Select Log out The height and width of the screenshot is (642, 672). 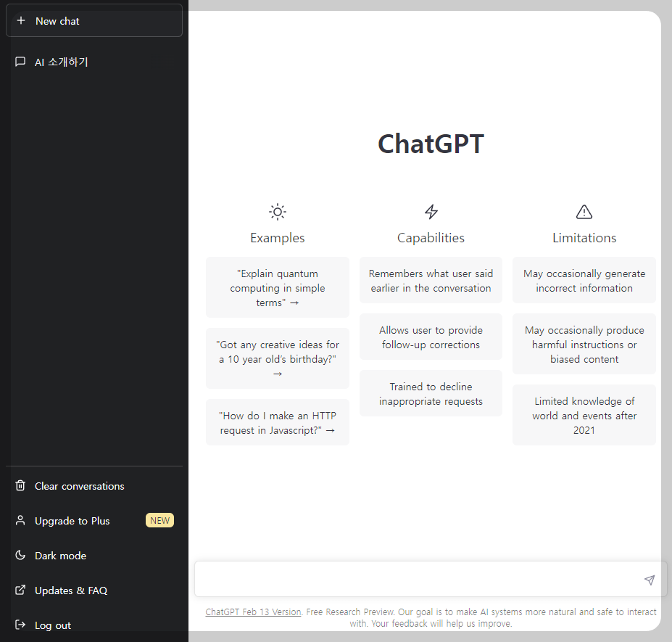94,625
